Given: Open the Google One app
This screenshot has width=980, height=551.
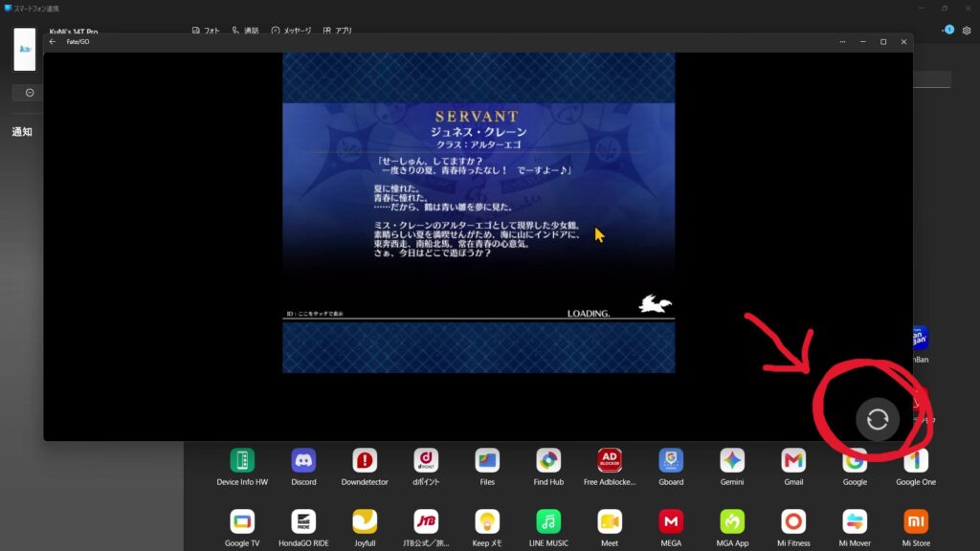Looking at the screenshot, I should 916,467.
